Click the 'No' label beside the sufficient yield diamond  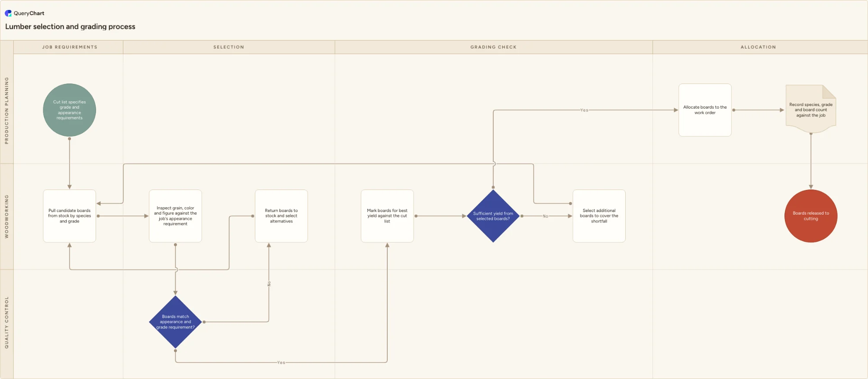[546, 216]
